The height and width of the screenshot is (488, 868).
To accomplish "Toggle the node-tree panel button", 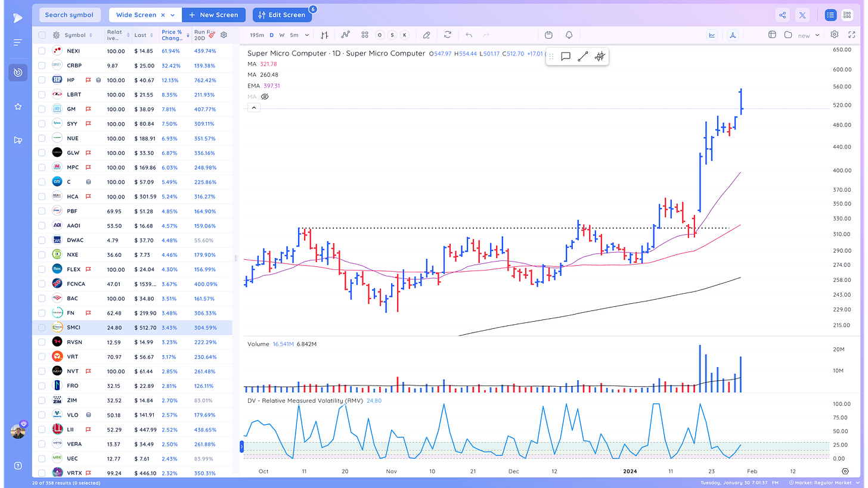I will coord(733,35).
